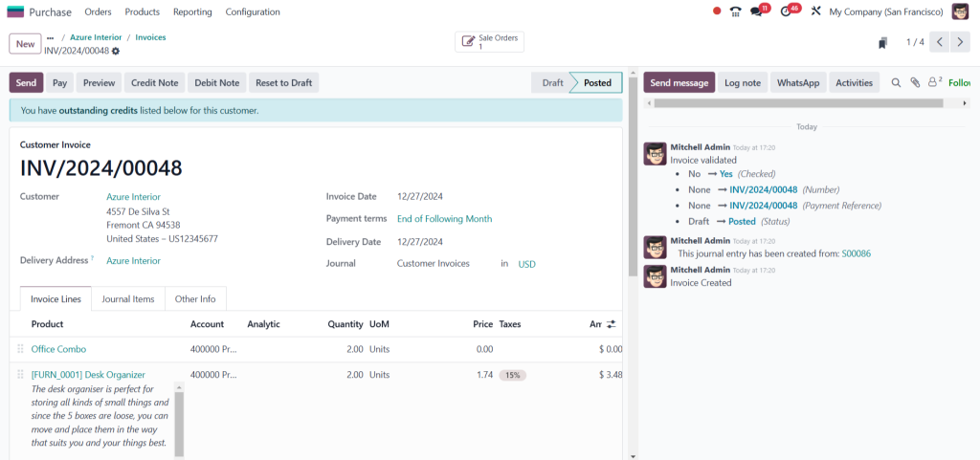Open the S00086 sale order link
Image resolution: width=980 pixels, height=460 pixels.
tap(856, 254)
